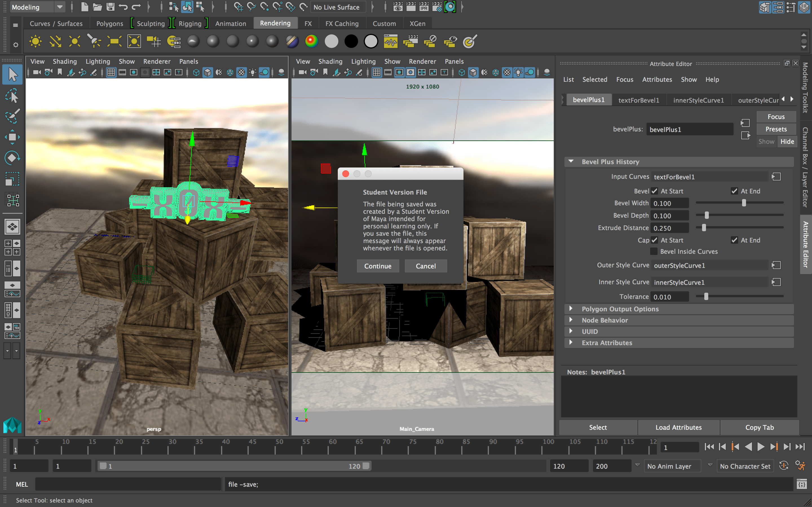Select the Lasso tool in toolbox
This screenshot has width=812, height=507.
pos(12,96)
